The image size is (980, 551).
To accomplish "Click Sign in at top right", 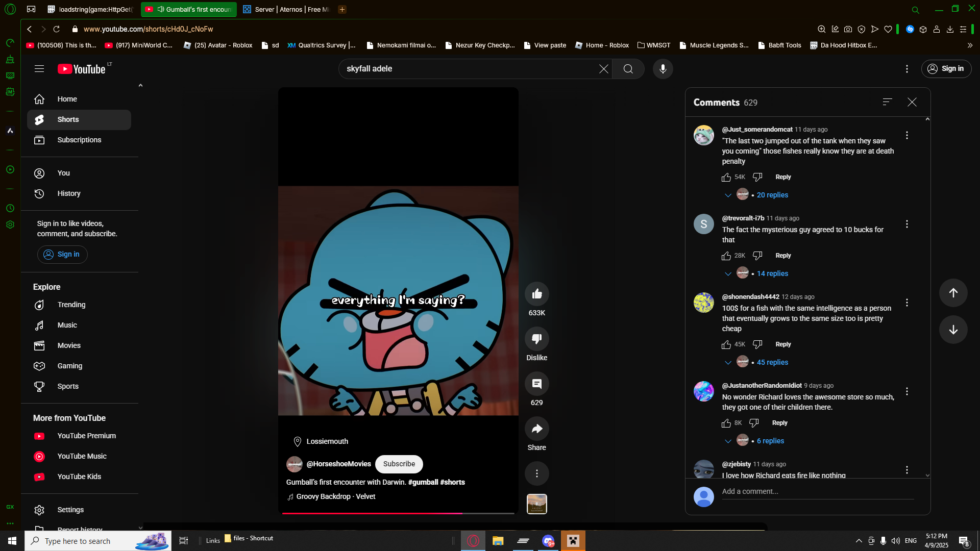I will (946, 69).
